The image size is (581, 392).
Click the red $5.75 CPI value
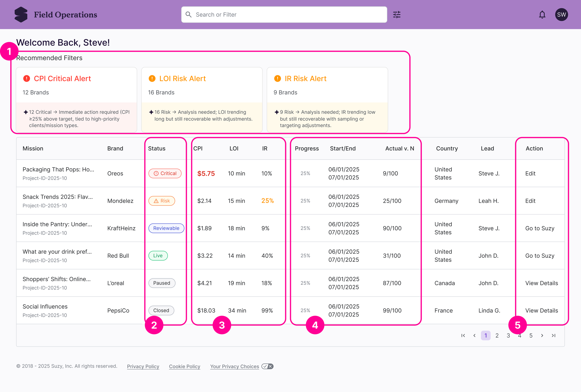[x=206, y=173]
